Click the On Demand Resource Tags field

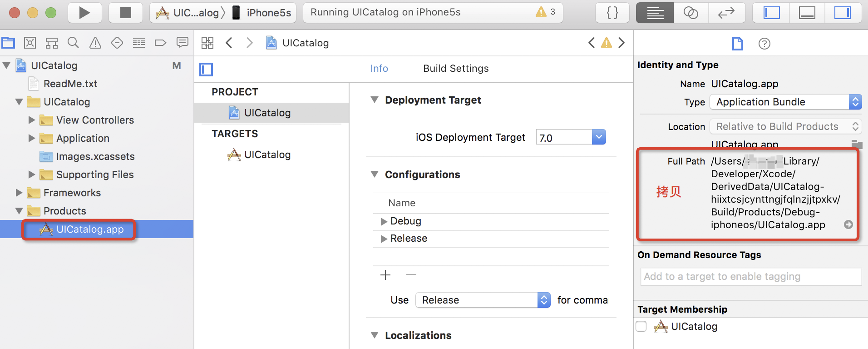[751, 276]
